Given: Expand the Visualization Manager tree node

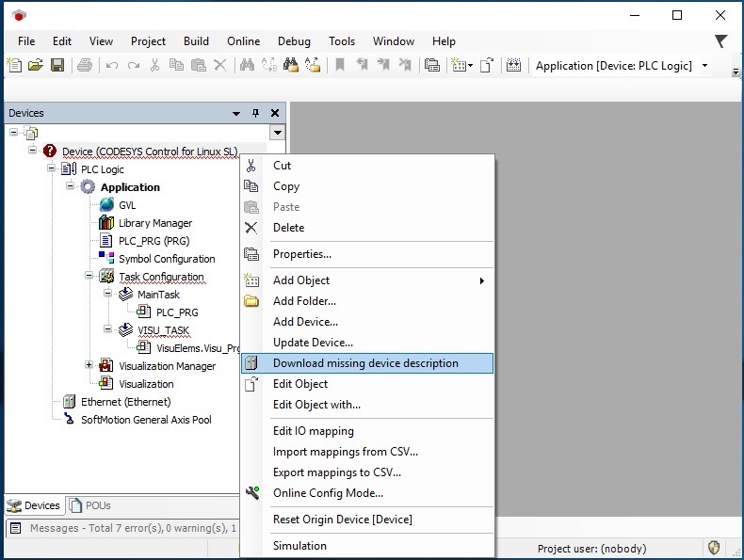Looking at the screenshot, I should [89, 364].
